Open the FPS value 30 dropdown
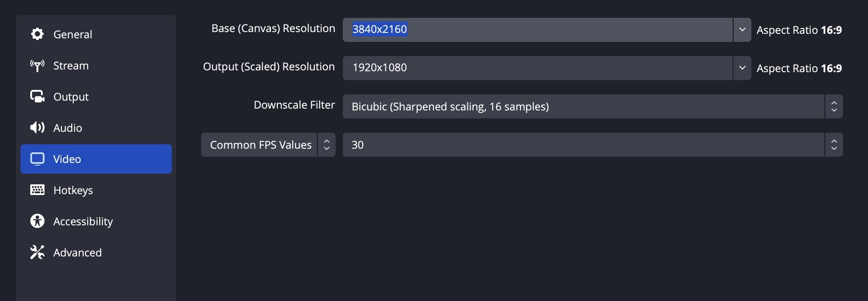The width and height of the screenshot is (868, 301). point(834,145)
